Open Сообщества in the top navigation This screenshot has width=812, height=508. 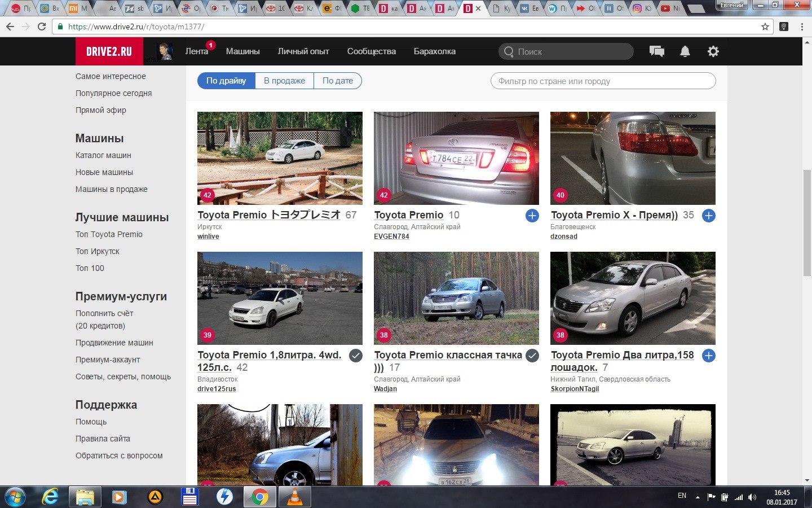click(372, 51)
